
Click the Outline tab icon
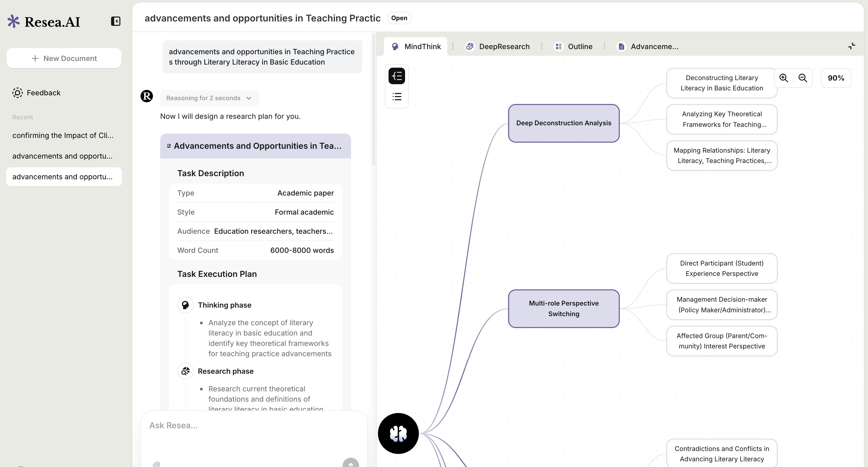pos(558,46)
